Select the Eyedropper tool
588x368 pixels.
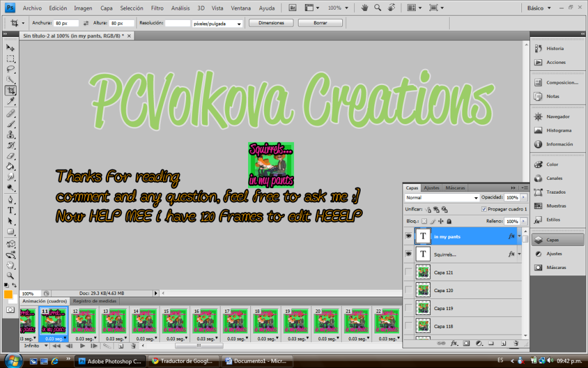click(10, 101)
